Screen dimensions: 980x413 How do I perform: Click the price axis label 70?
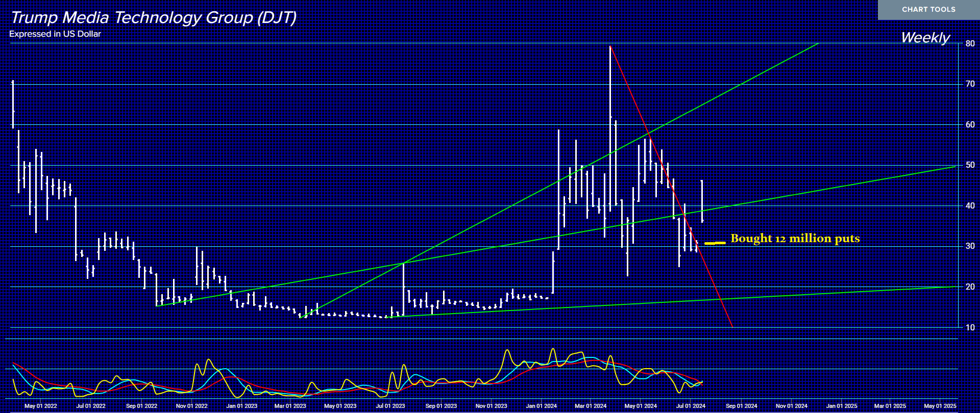[970, 84]
